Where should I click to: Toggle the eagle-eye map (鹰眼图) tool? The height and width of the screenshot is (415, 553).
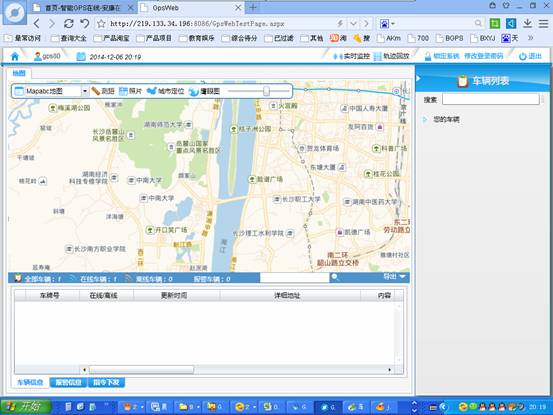coord(204,91)
